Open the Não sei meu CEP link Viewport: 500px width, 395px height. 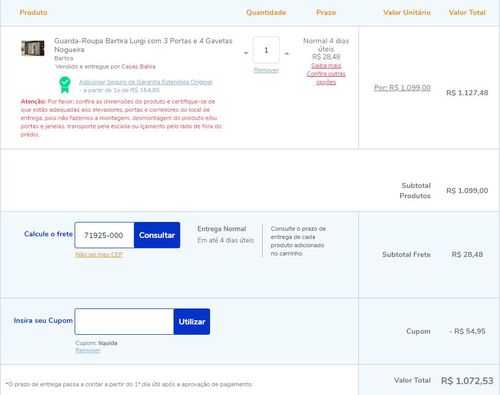pyautogui.click(x=99, y=254)
